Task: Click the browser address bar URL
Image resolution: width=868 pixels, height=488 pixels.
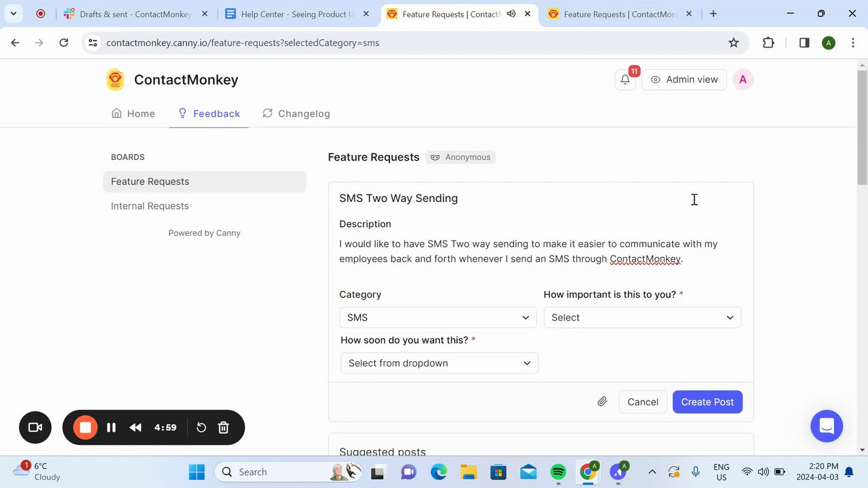Action: pyautogui.click(x=243, y=43)
